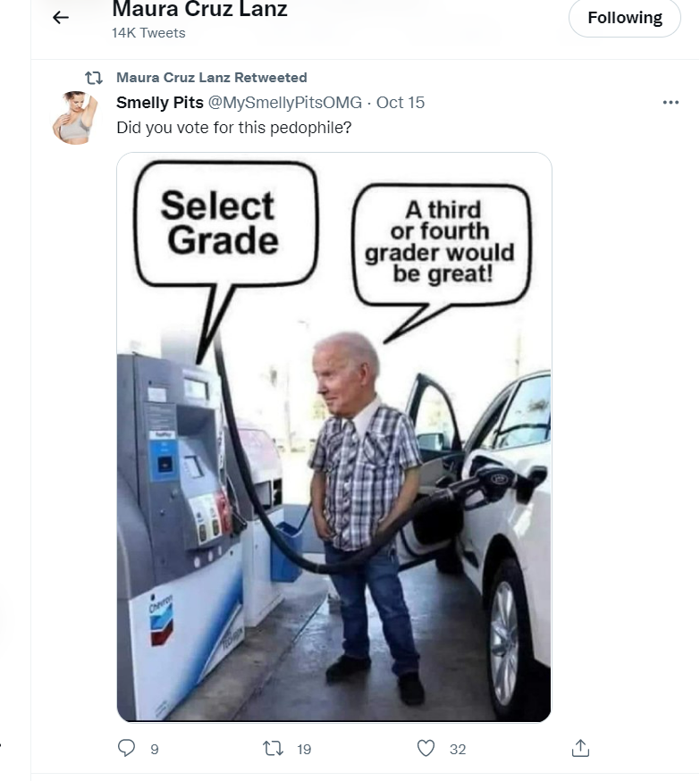Click the reply speech bubble icon
Viewport: 700px width, 781px height.
126,748
